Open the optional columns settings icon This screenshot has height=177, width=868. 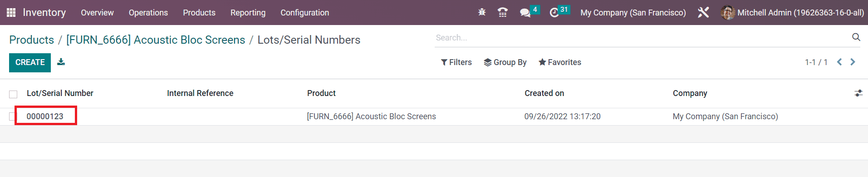pos(858,93)
